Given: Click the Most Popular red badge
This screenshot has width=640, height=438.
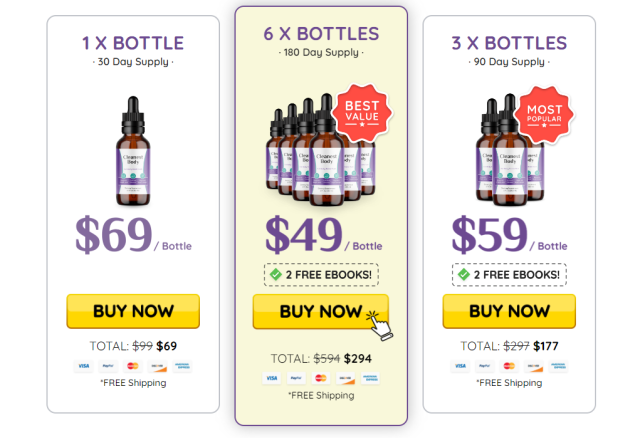Looking at the screenshot, I should pos(544,115).
